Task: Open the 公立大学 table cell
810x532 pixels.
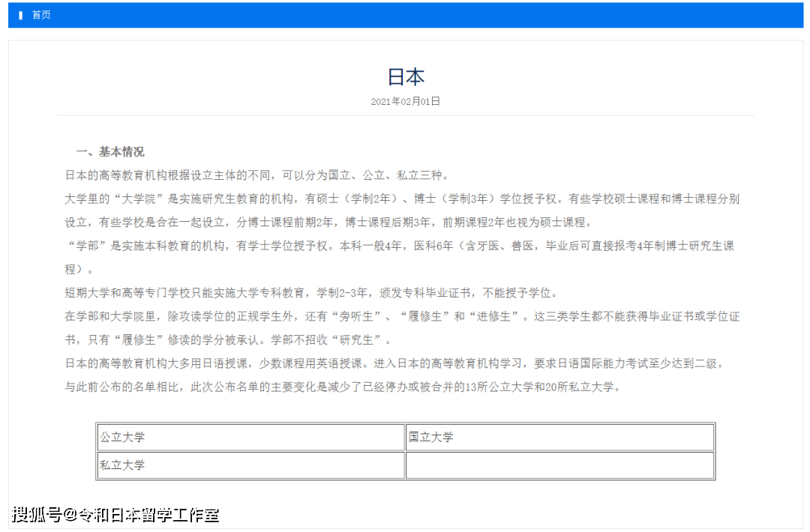Action: pyautogui.click(x=251, y=438)
